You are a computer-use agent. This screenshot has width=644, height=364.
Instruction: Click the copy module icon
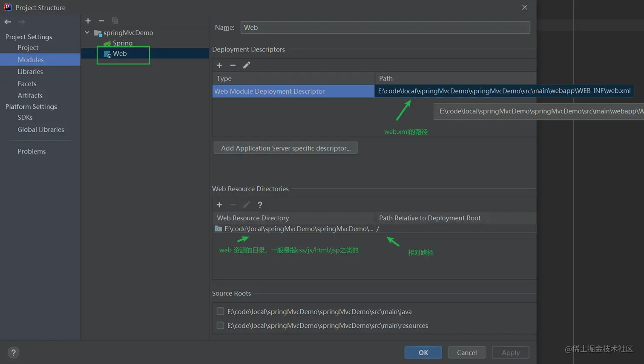coord(115,20)
